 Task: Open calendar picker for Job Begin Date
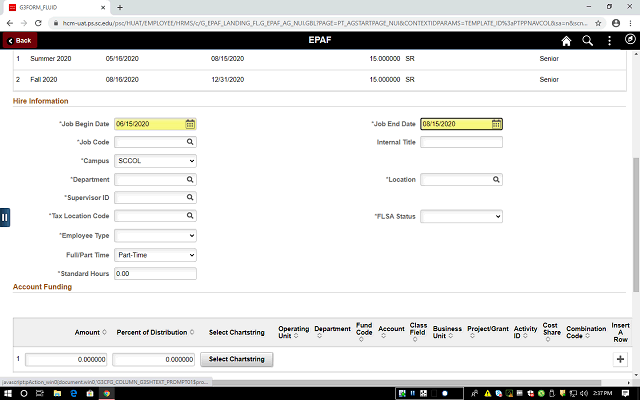tap(190, 124)
